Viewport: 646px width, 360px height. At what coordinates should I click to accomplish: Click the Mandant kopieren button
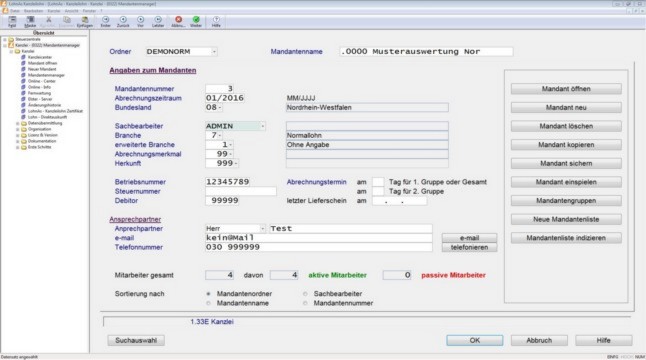pyautogui.click(x=566, y=145)
